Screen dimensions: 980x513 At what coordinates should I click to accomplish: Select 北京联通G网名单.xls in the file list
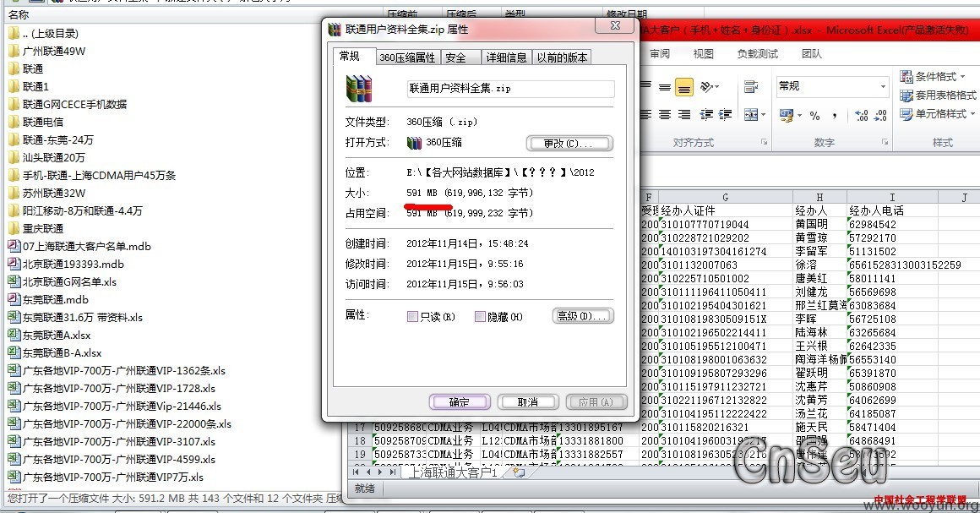click(x=63, y=281)
